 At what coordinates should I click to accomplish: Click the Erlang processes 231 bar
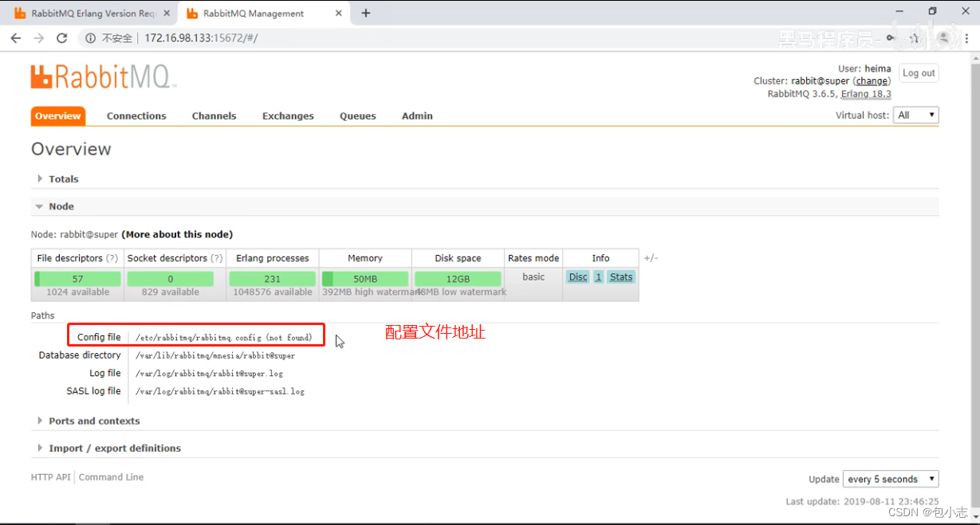[273, 279]
